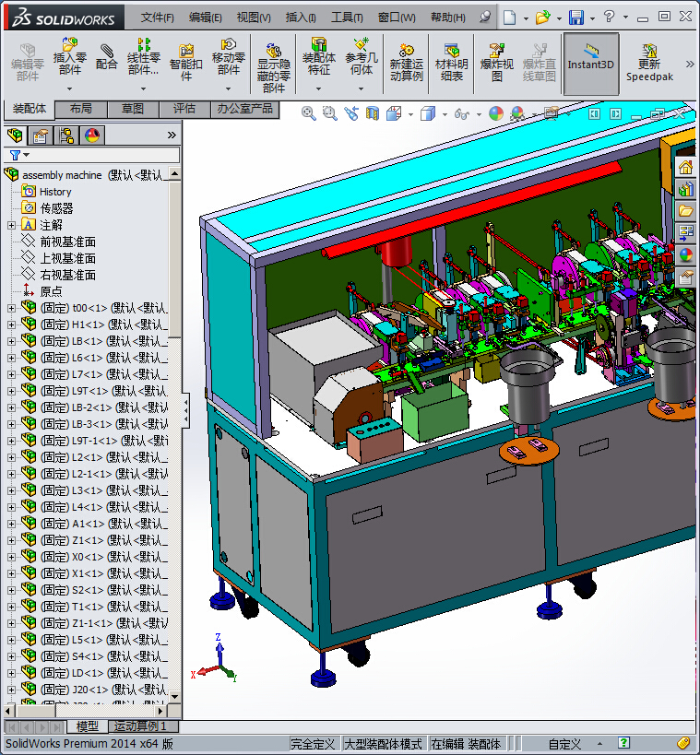Open the Bill of Materials tool
The height and width of the screenshot is (755, 700).
click(x=451, y=62)
